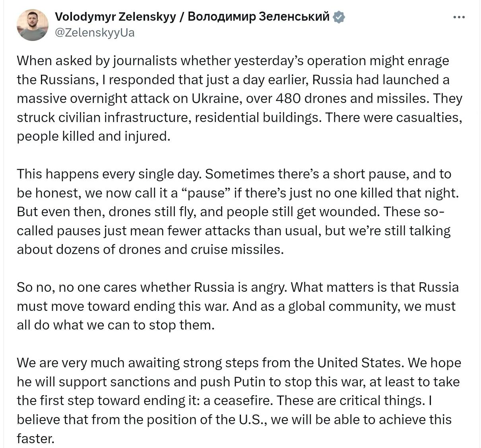Click the paragraph starting 'We are very much awaiting'
Screen dimensions: 481x448
point(239,400)
